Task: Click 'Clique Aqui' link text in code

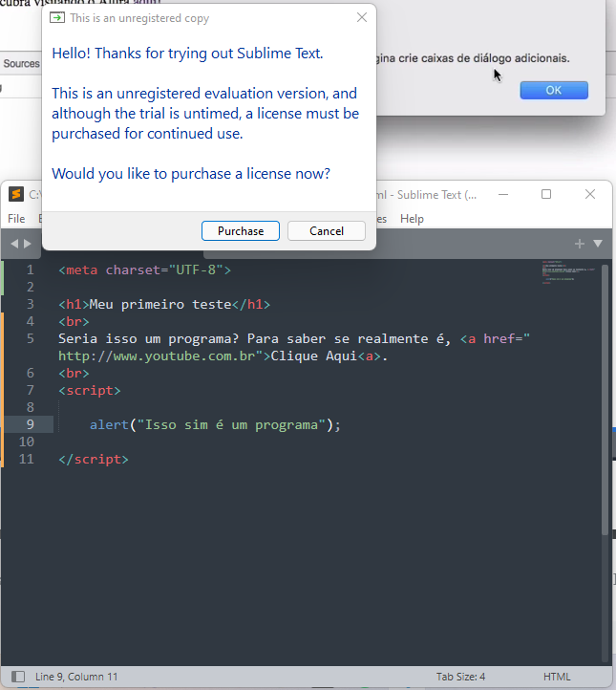Action: tap(313, 356)
